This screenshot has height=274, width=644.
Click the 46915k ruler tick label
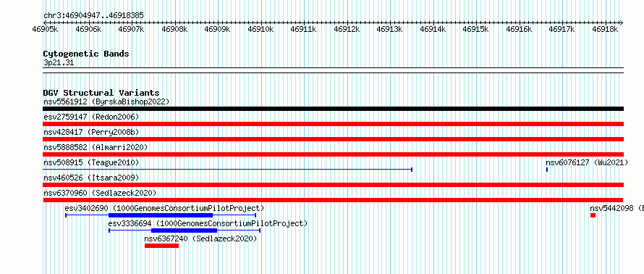pos(475,29)
